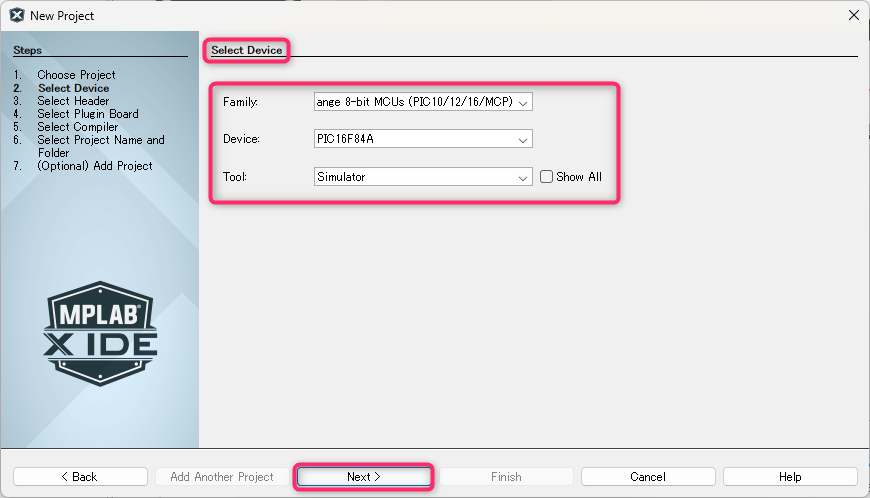Click the Tool label
Screen dimensions: 870x498
(235, 177)
